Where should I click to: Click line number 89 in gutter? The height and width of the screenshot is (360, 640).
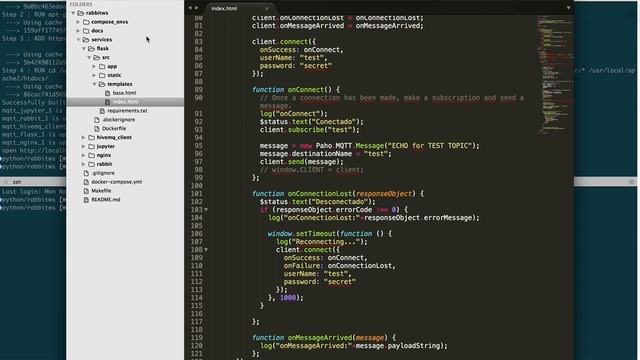[198, 90]
